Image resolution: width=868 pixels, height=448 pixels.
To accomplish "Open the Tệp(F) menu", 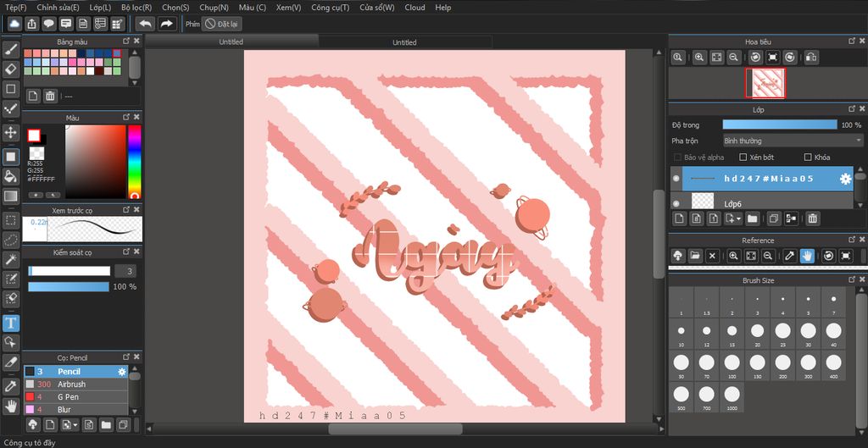I will (15, 7).
